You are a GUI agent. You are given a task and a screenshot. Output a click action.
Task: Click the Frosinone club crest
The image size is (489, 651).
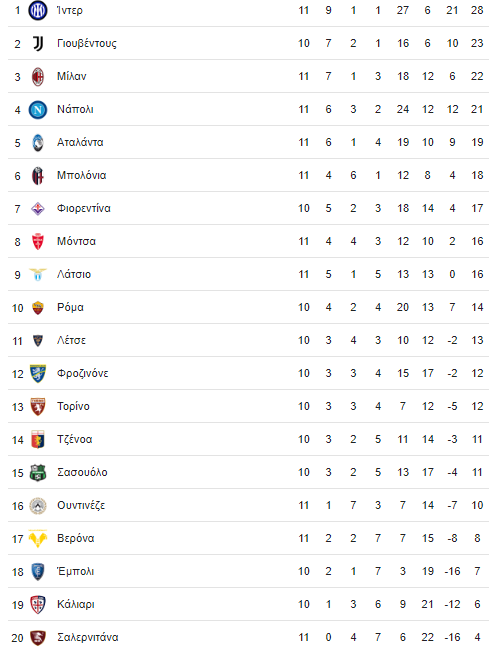(37, 374)
